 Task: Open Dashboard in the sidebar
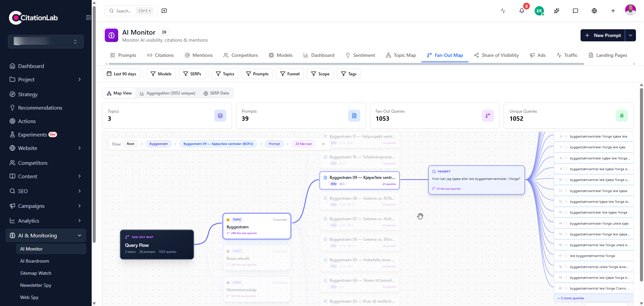46,66
